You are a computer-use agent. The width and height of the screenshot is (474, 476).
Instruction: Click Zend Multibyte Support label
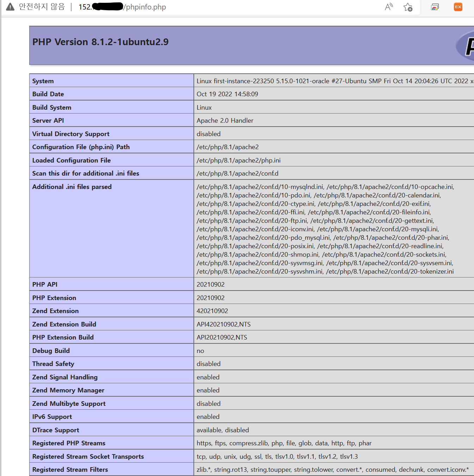(x=69, y=404)
